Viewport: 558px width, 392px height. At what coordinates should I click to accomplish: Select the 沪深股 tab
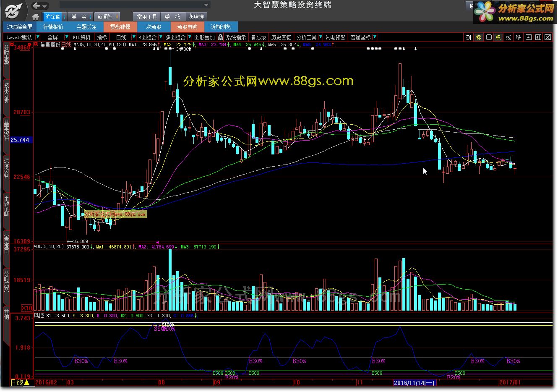(53, 17)
